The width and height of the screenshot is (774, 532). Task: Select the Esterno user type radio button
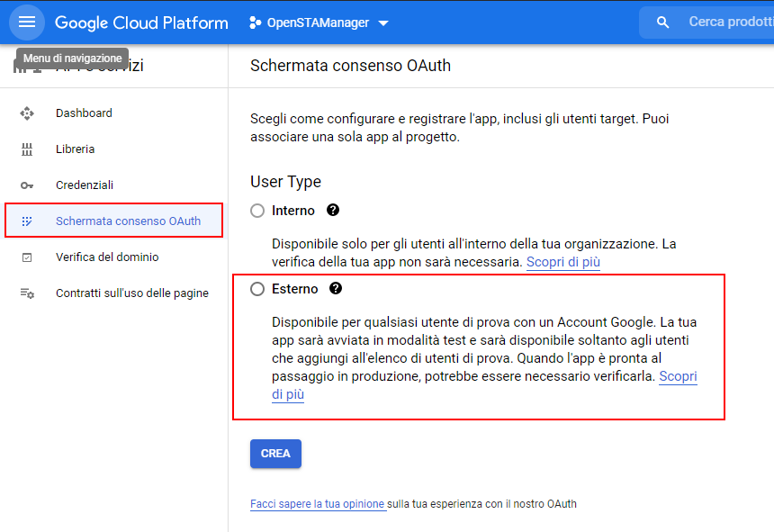258,289
